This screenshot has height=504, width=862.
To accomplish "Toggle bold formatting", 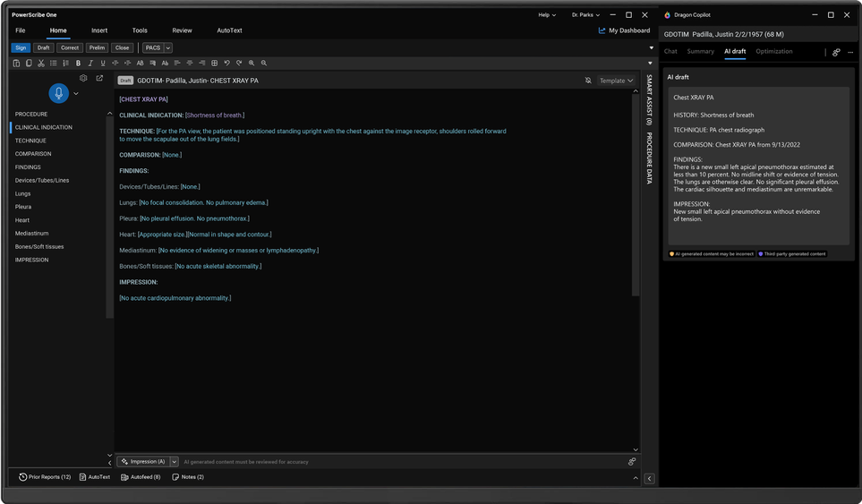I will coord(79,64).
